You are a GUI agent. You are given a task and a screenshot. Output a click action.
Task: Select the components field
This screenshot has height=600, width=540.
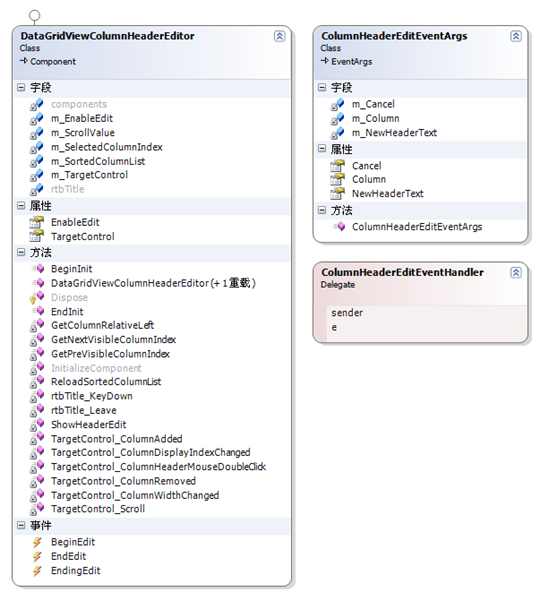click(79, 104)
